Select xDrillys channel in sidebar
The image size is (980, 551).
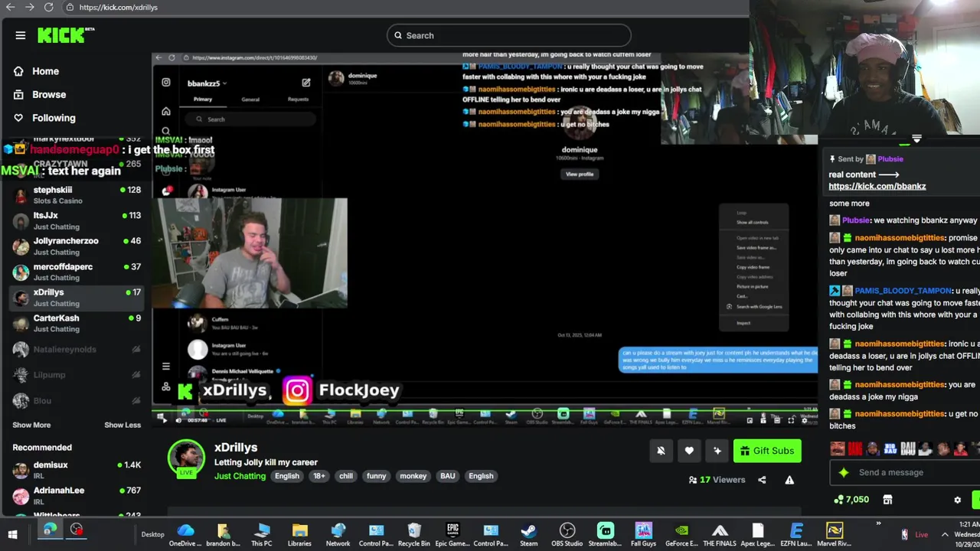(77, 298)
